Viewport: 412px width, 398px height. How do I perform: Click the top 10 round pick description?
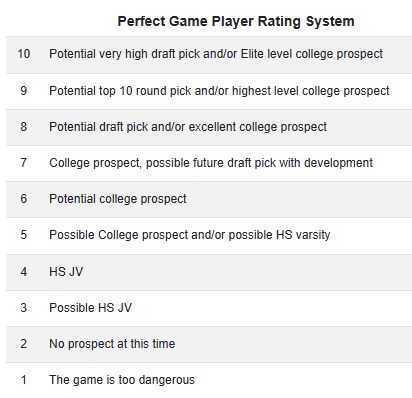click(x=219, y=91)
